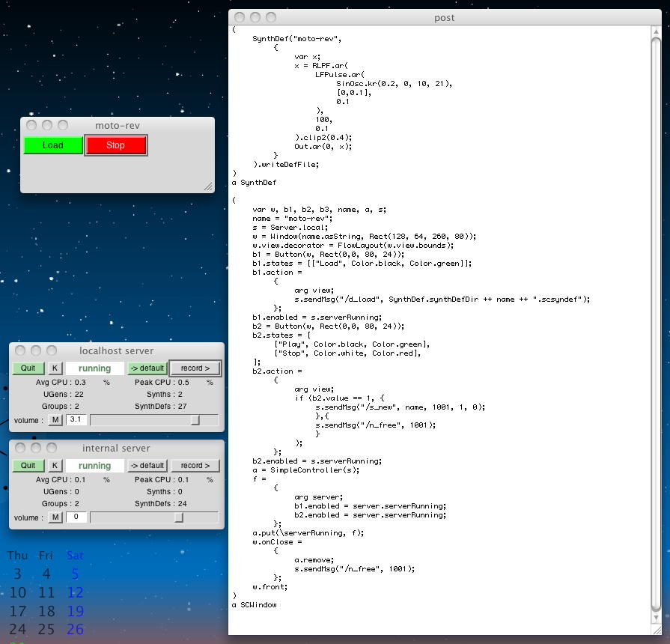
Task: Click the internal server volume slider
Action: pos(153,517)
